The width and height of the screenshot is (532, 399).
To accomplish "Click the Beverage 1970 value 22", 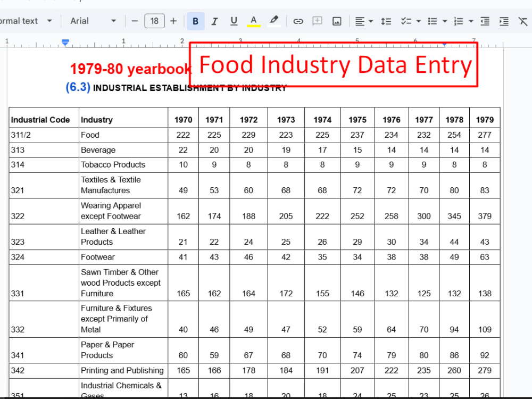I will (183, 150).
